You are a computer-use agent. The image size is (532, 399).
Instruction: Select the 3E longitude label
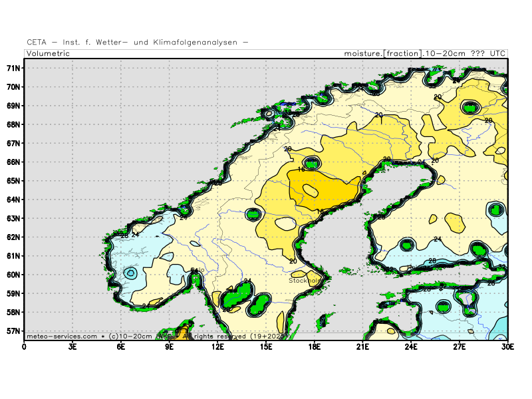pos(72,346)
